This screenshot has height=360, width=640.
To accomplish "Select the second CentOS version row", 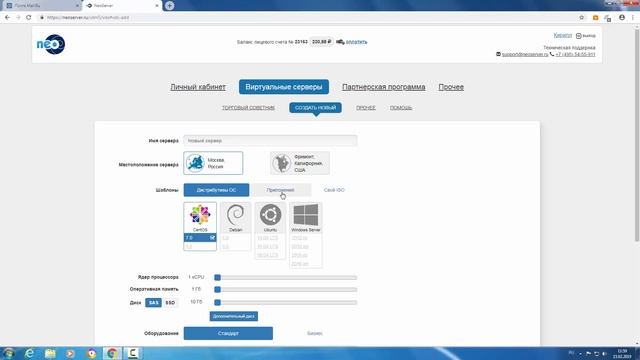I will [200, 247].
